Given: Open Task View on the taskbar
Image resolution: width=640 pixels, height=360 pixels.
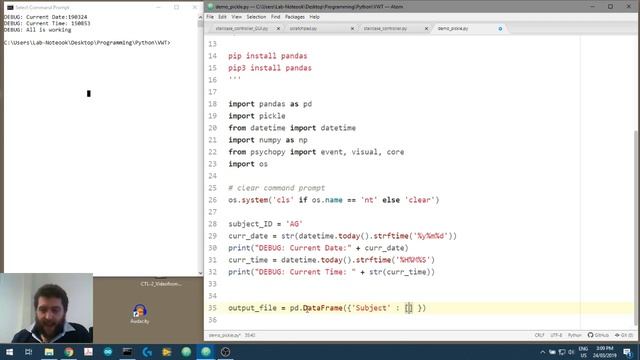Looking at the screenshot, I should pyautogui.click(x=29, y=351).
